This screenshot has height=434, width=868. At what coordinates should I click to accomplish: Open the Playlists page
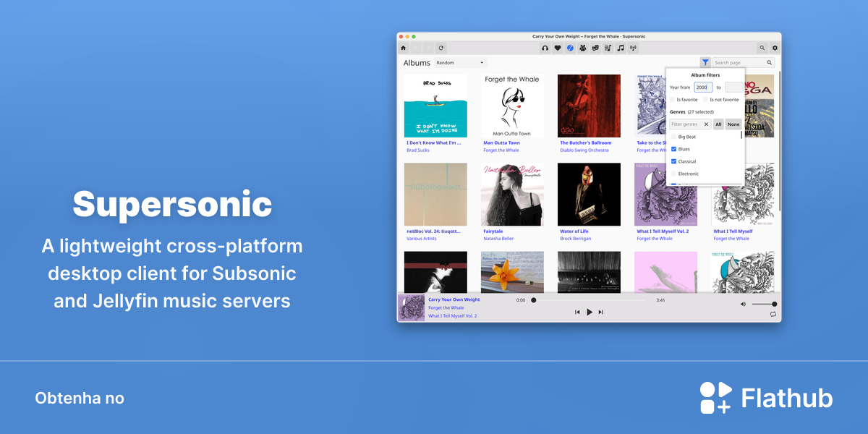pyautogui.click(x=608, y=48)
